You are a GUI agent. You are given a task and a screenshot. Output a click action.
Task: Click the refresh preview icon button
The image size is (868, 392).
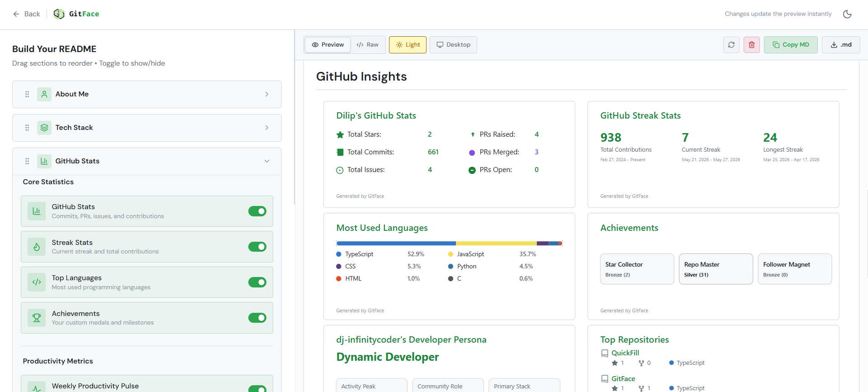731,45
